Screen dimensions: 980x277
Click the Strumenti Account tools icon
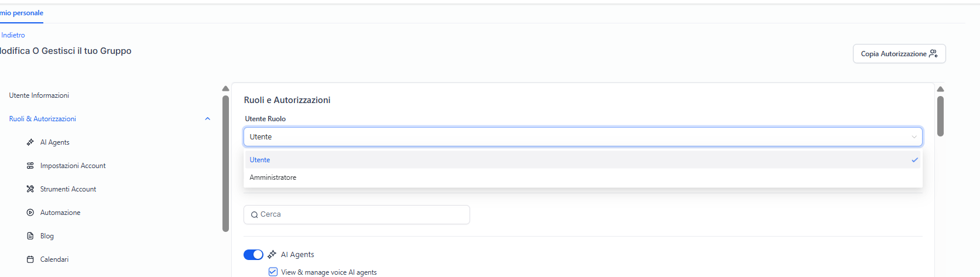point(30,189)
